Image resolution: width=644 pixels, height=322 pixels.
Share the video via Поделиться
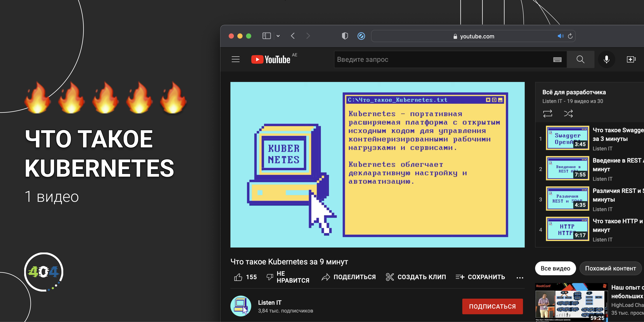[x=349, y=277]
